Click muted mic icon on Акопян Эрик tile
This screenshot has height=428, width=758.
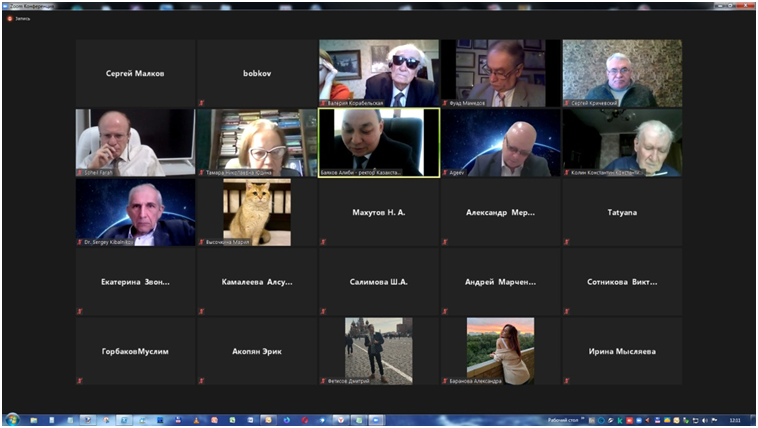click(x=202, y=381)
